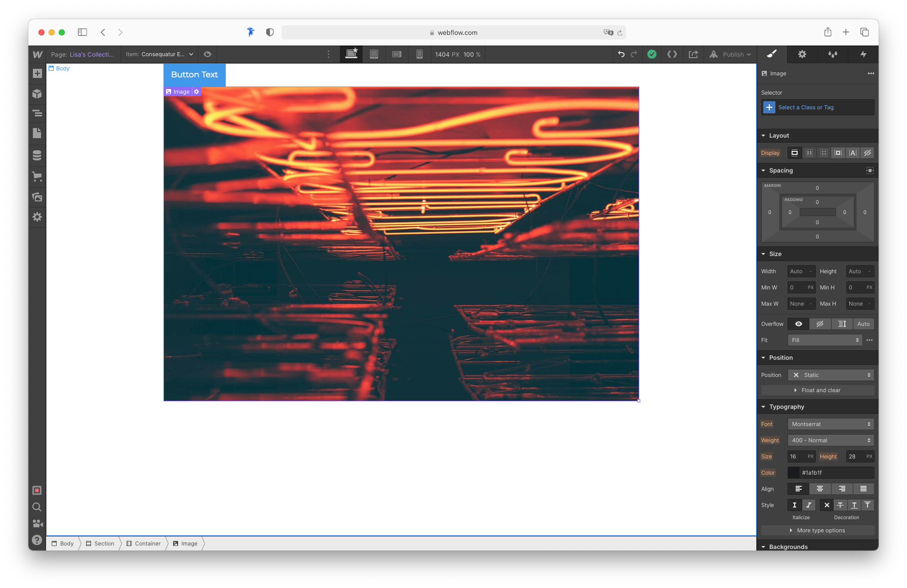Expand the Float and clear section
Viewport: 907px width, 588px height.
817,390
